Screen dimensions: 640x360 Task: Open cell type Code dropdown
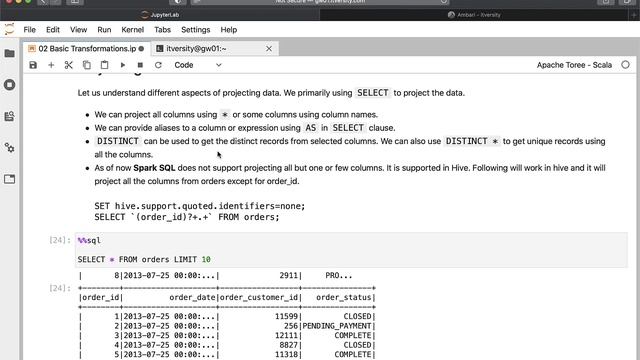point(198,65)
